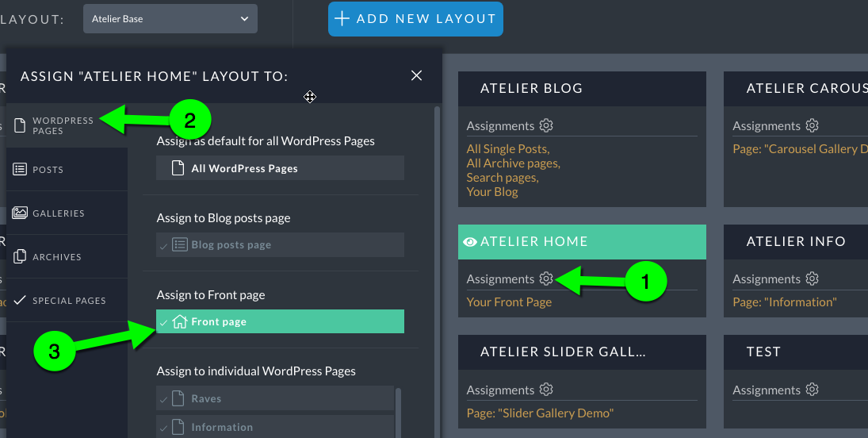Click the Galleries image icon in sidebar
The height and width of the screenshot is (438, 868).
(x=20, y=213)
